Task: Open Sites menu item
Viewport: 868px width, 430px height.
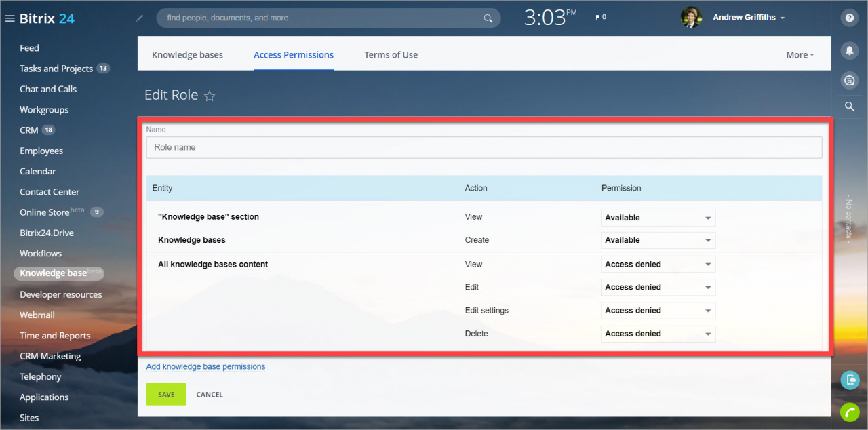Action: pyautogui.click(x=29, y=418)
